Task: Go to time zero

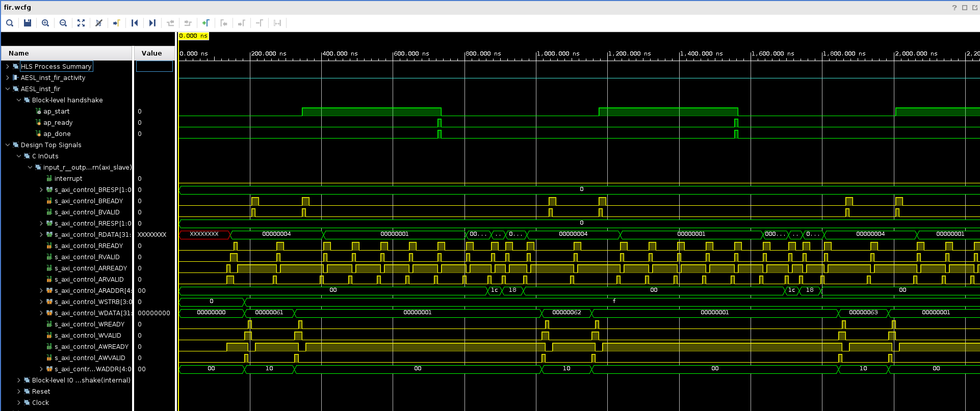Action: tap(135, 23)
